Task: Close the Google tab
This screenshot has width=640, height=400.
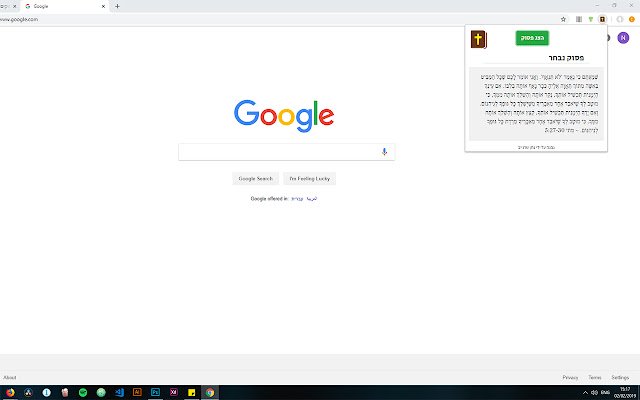Action: [x=103, y=7]
